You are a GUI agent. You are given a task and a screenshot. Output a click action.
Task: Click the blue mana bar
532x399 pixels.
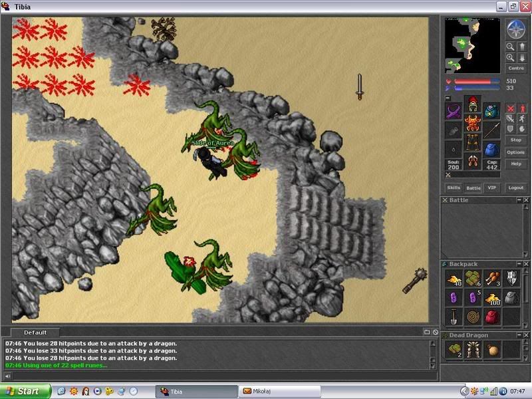pyautogui.click(x=477, y=88)
